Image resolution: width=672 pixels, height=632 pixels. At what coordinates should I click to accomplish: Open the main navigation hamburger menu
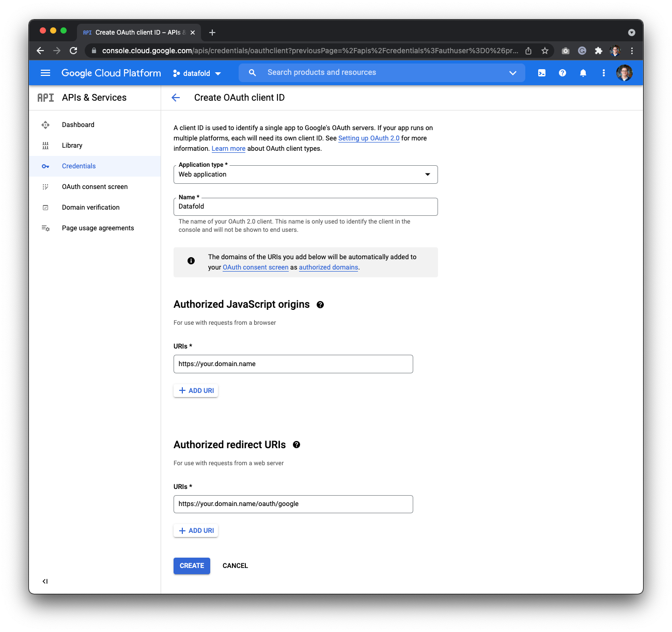(x=45, y=73)
